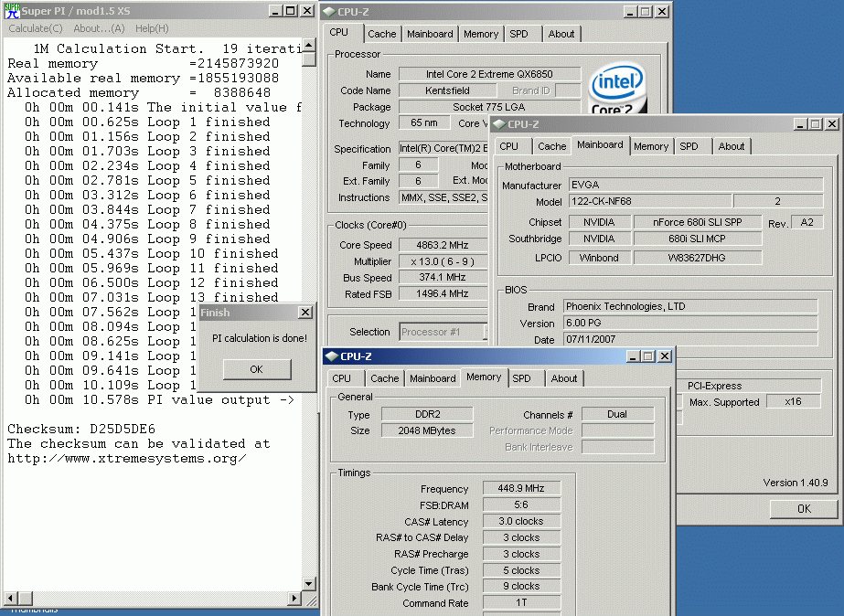Screen dimensions: 844x616
Task: Click OK in the Finish dialog
Action: (x=257, y=369)
